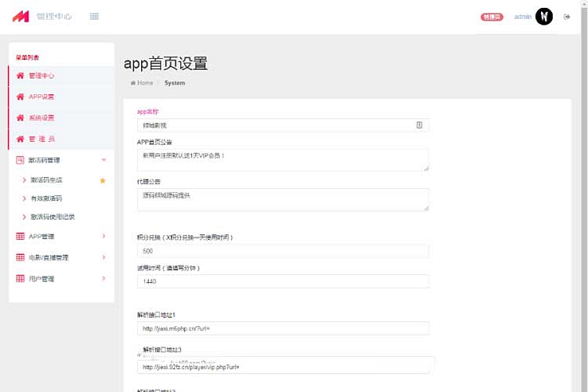Click the admin username link
Viewport: 588px width, 392px height.
click(x=523, y=17)
